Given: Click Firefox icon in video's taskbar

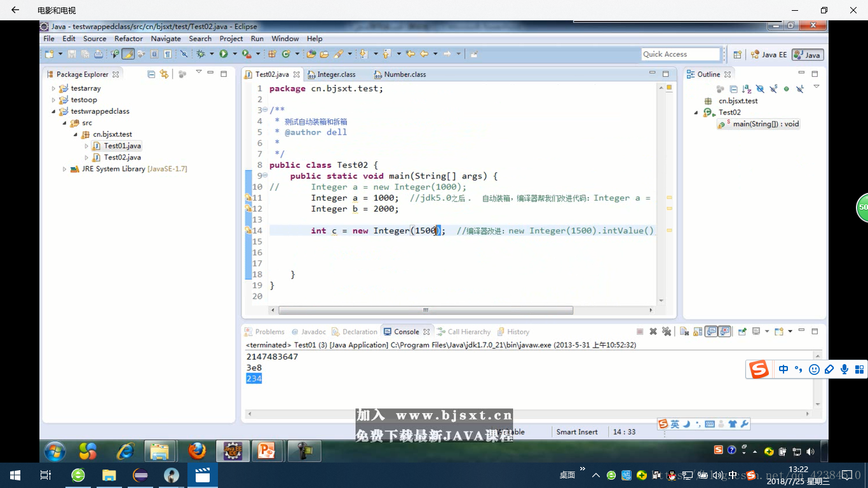Looking at the screenshot, I should click(x=197, y=451).
